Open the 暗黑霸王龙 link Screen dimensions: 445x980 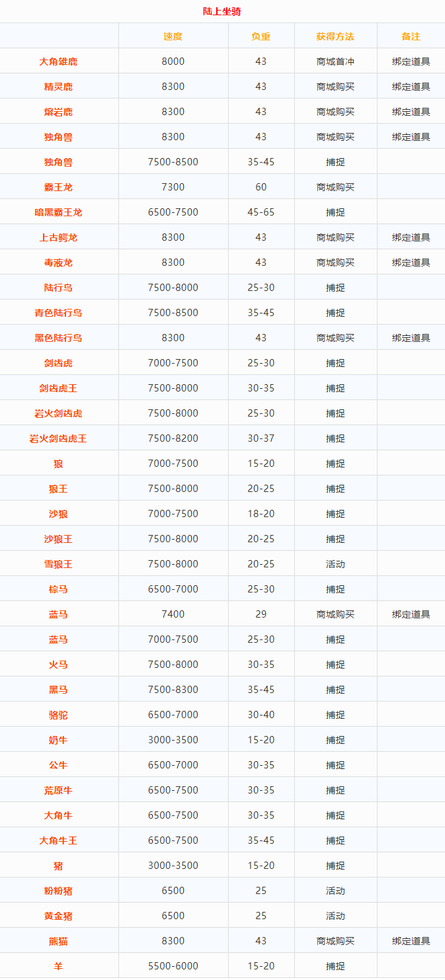coord(58,212)
